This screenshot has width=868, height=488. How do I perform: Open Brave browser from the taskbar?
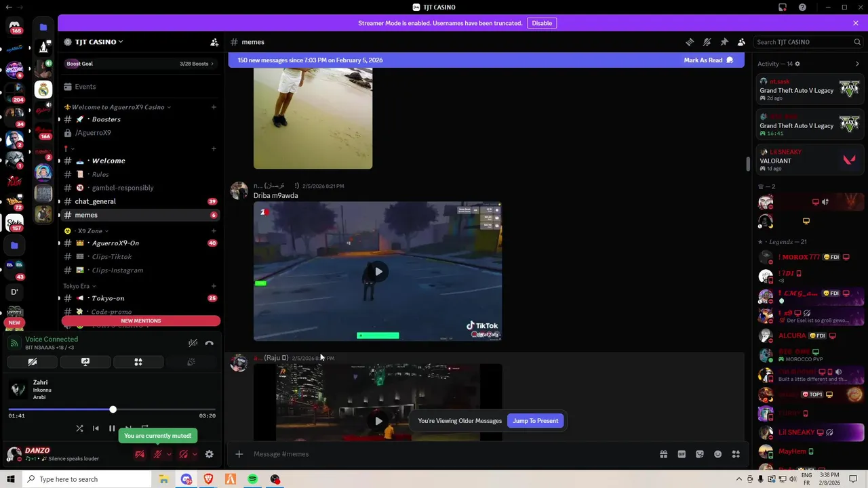click(x=208, y=479)
